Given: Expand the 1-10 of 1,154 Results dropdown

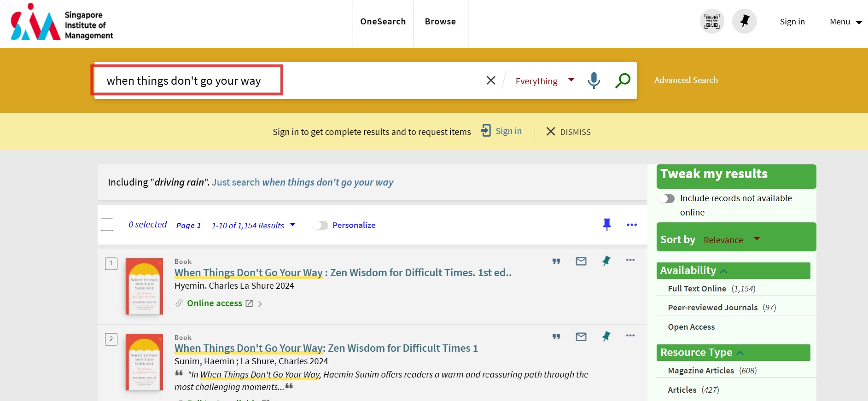Looking at the screenshot, I should [x=253, y=225].
